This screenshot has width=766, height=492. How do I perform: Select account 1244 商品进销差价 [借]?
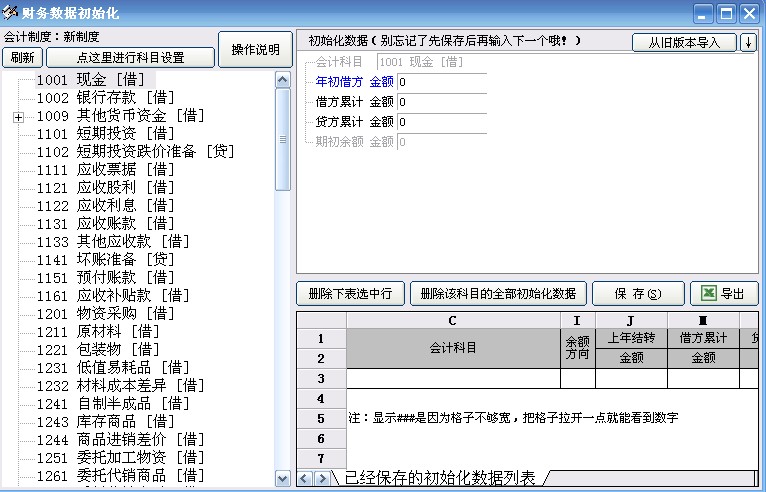[121, 440]
